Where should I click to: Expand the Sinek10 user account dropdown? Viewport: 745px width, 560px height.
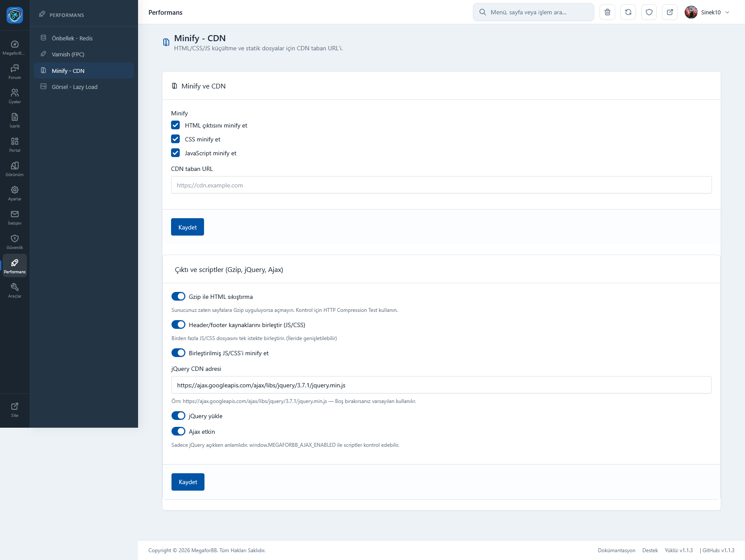coord(708,12)
